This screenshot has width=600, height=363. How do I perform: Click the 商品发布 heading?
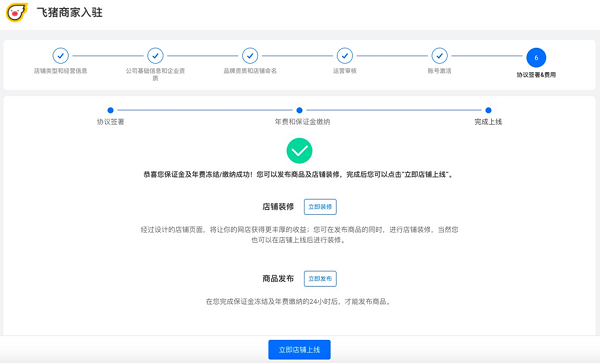click(278, 278)
